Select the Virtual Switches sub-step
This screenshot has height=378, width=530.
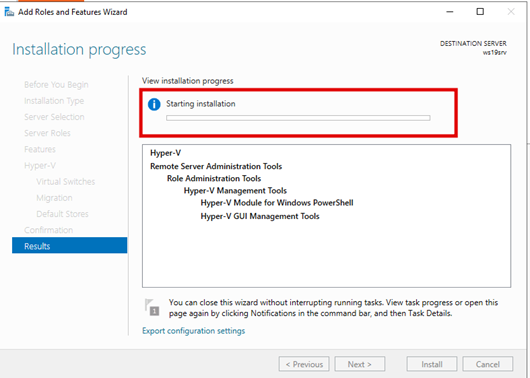[x=66, y=182]
